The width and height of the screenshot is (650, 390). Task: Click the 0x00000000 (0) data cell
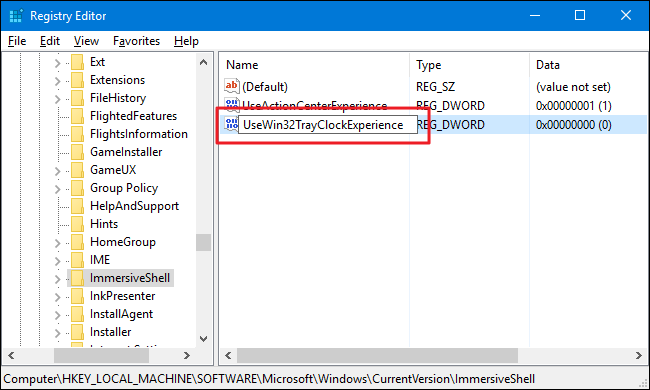click(573, 125)
